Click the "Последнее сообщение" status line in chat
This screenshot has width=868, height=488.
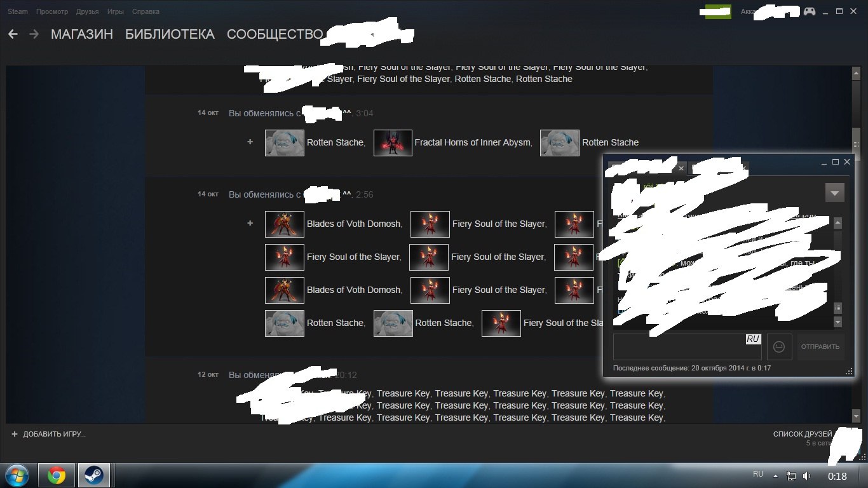click(692, 368)
